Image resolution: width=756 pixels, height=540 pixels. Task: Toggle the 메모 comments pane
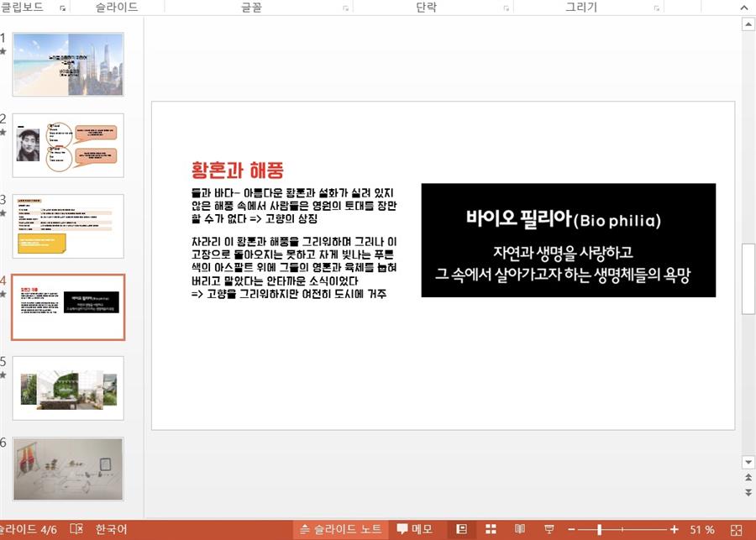click(x=415, y=529)
